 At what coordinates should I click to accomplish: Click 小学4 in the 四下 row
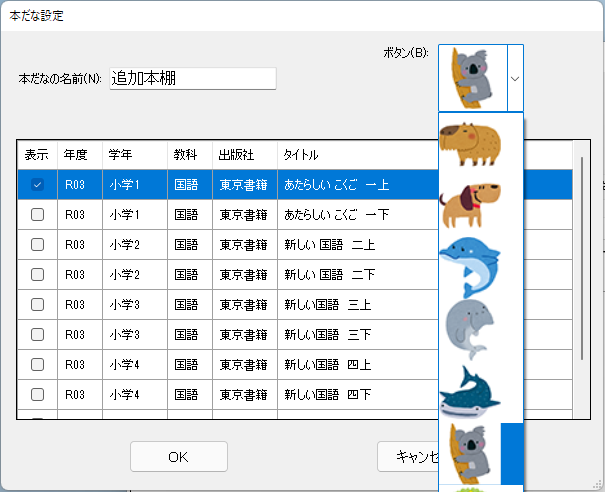(124, 395)
